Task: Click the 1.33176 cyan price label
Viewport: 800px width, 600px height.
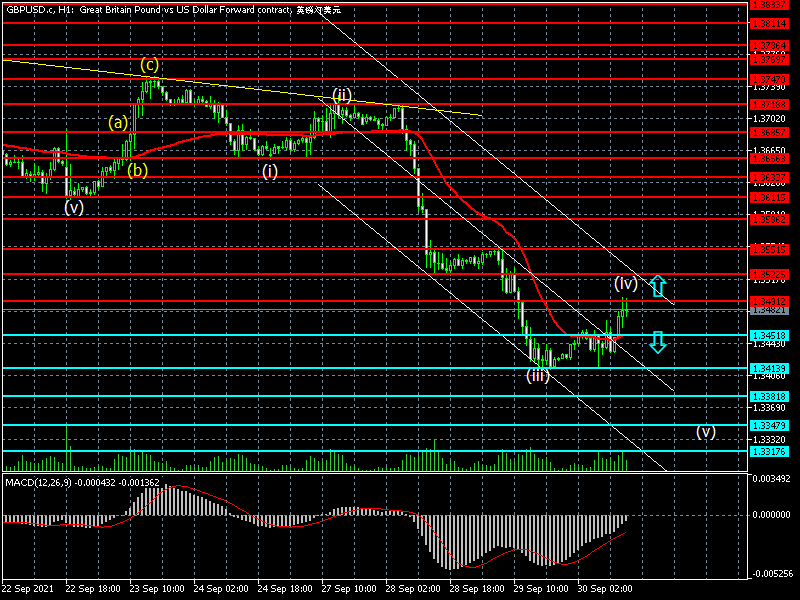Action: point(770,452)
